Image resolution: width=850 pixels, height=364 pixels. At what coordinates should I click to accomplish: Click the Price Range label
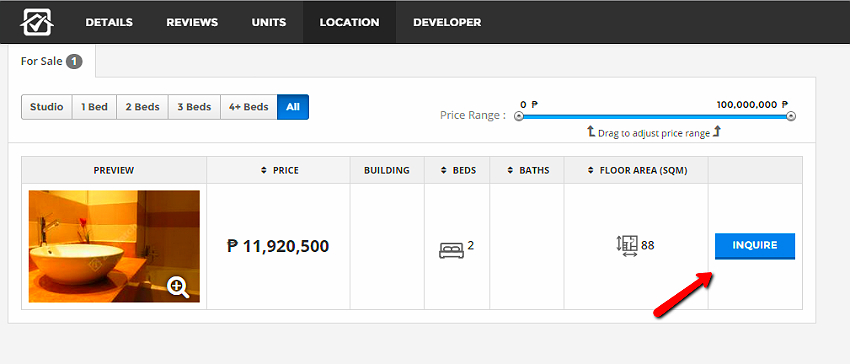click(473, 116)
